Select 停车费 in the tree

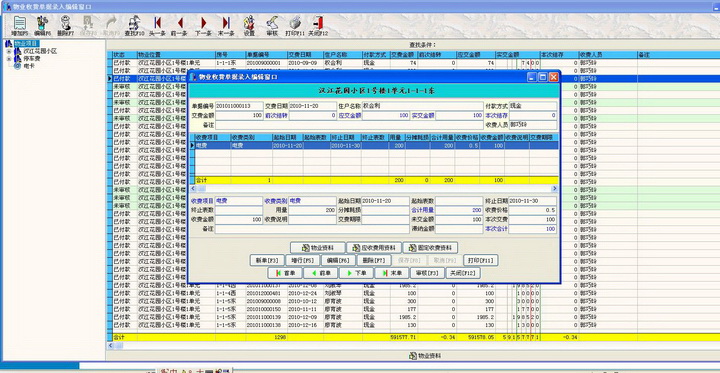[32, 59]
